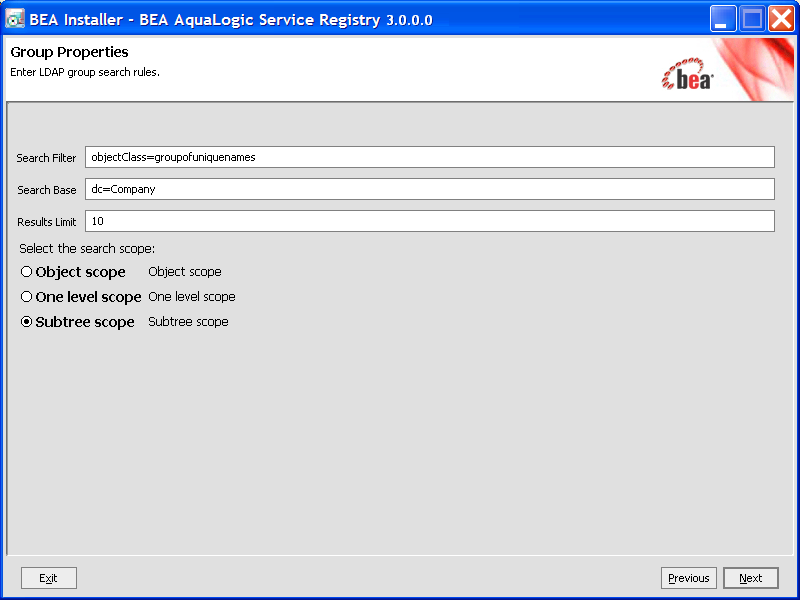Click the Search Base label
This screenshot has height=600, width=800.
point(46,190)
